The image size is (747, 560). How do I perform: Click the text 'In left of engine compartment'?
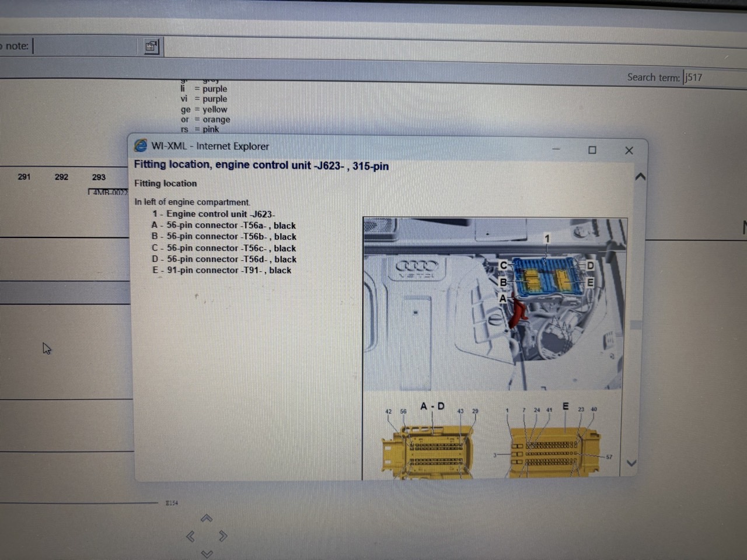(x=192, y=202)
